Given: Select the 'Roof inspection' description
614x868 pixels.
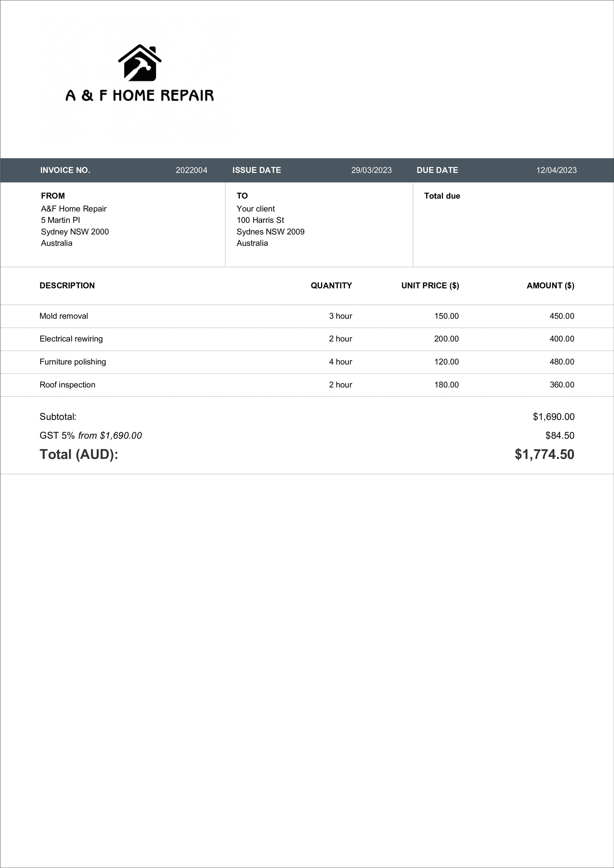Looking at the screenshot, I should [x=67, y=385].
